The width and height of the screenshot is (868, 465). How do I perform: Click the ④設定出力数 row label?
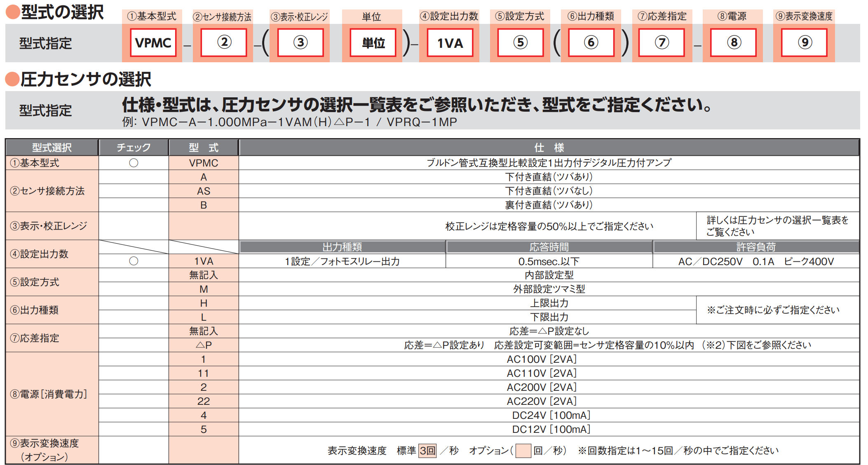(52, 254)
